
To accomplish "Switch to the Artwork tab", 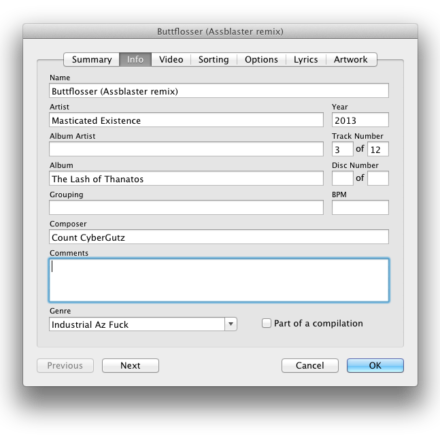I will [x=351, y=59].
